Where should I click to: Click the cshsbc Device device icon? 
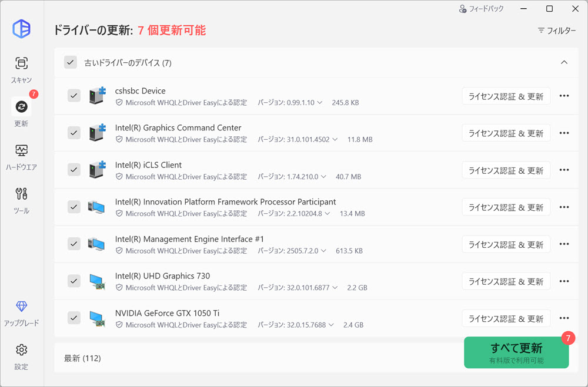tap(97, 96)
